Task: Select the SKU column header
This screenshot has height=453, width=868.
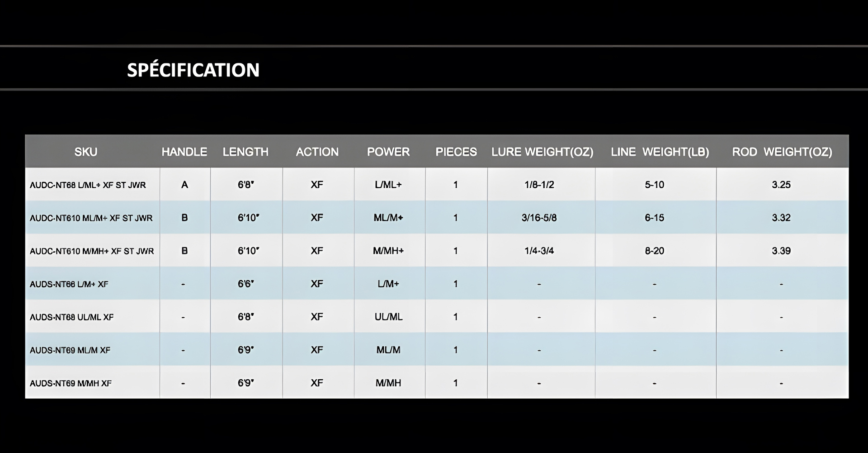Action: click(86, 152)
